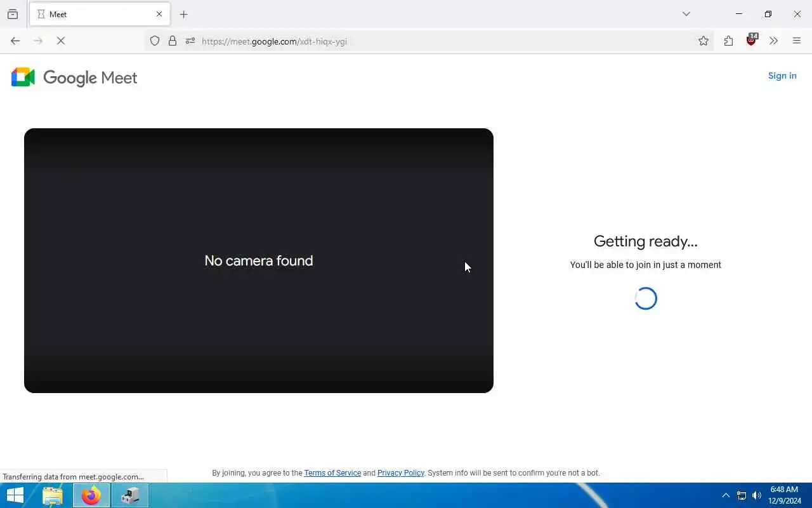The image size is (812, 508).
Task: Expand the list all tabs chevron
Action: pyautogui.click(x=686, y=14)
